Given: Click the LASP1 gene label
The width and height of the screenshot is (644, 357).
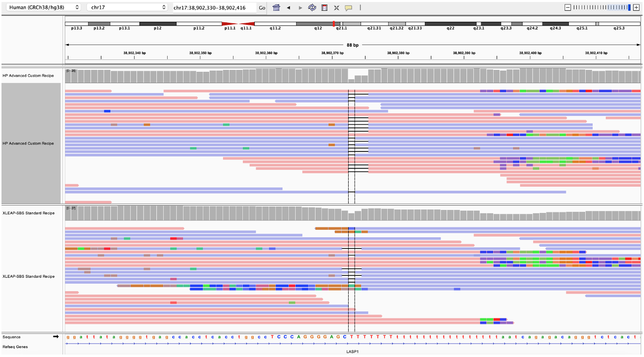Looking at the screenshot, I should click(352, 352).
